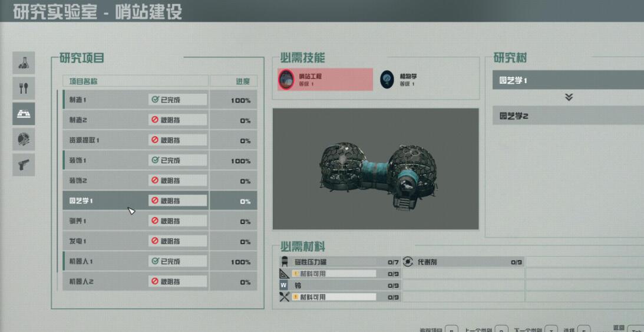Click the 项目名称 column header
The width and height of the screenshot is (644, 332).
(x=84, y=81)
